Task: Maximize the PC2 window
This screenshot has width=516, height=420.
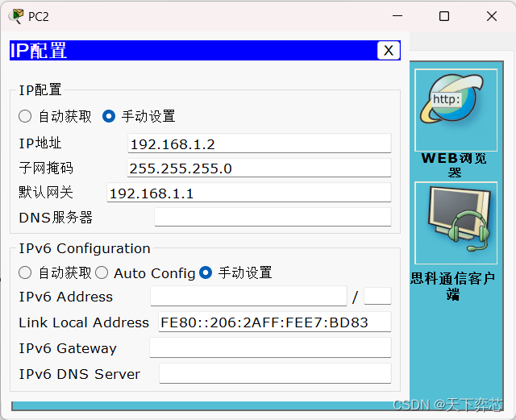Action: pos(444,16)
